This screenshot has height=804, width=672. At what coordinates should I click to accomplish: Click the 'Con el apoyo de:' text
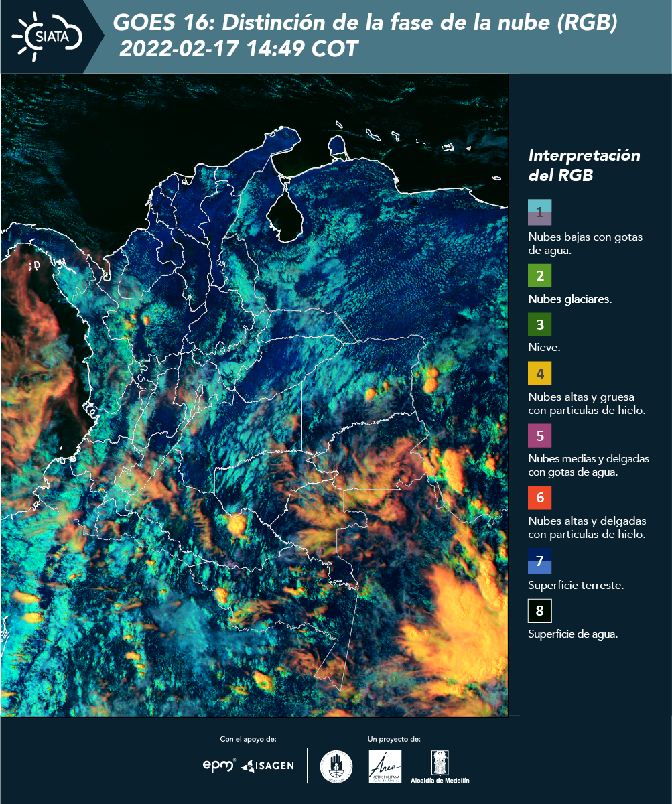248,739
